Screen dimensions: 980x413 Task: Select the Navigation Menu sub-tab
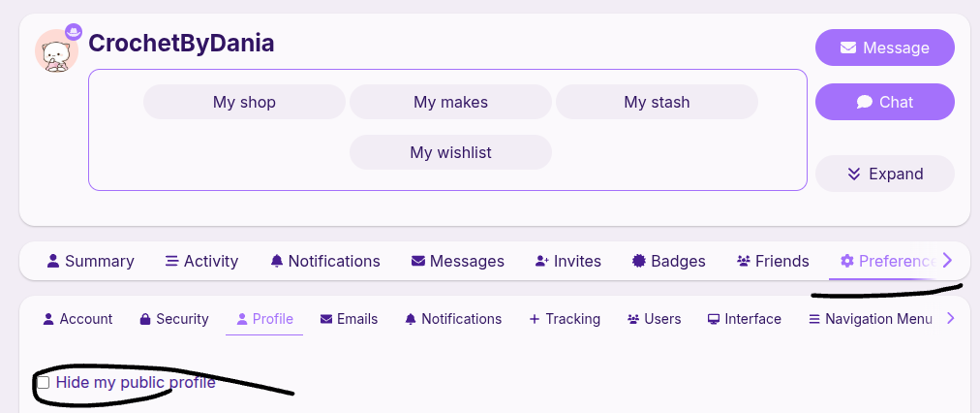pos(871,319)
